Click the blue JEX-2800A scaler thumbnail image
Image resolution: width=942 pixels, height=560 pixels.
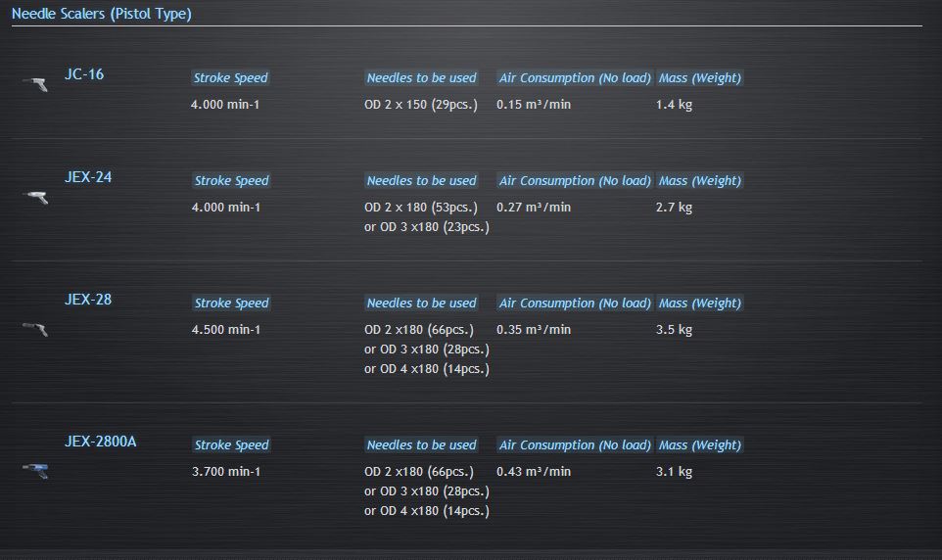point(35,471)
